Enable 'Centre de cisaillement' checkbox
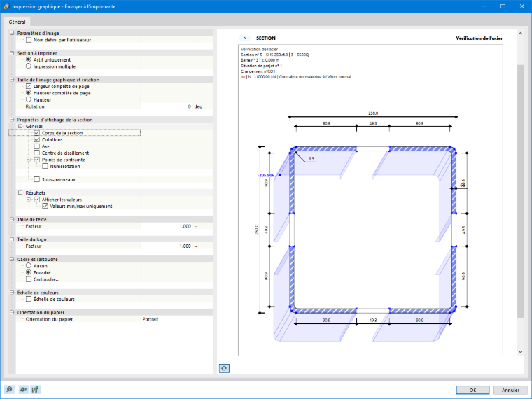 [37, 153]
